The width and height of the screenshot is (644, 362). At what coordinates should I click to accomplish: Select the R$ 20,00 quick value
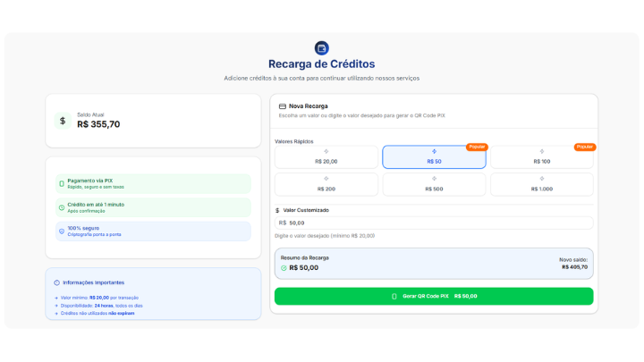(x=326, y=157)
